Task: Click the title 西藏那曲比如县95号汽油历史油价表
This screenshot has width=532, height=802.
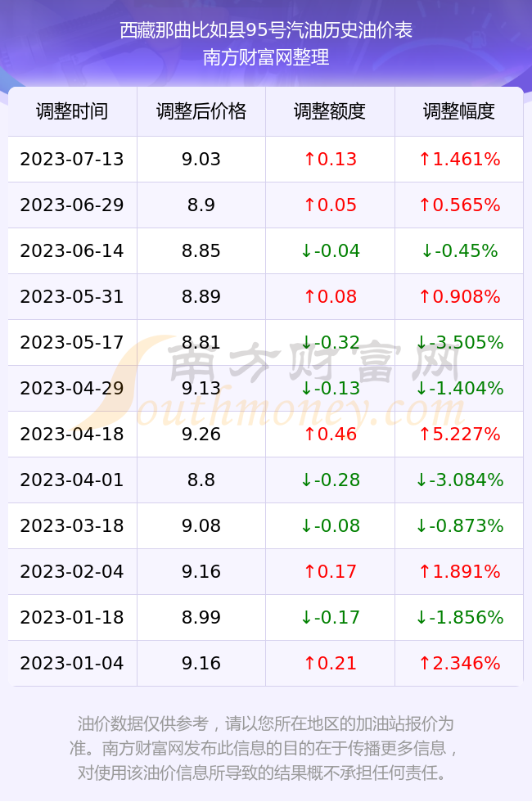Action: (266, 30)
